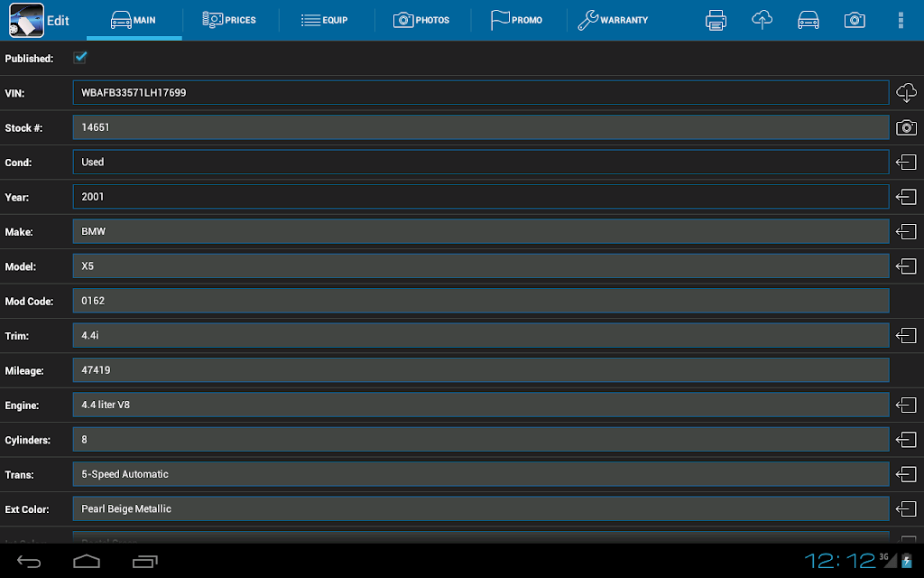Open the picker icon for Model
This screenshot has height=578, width=924.
[906, 266]
